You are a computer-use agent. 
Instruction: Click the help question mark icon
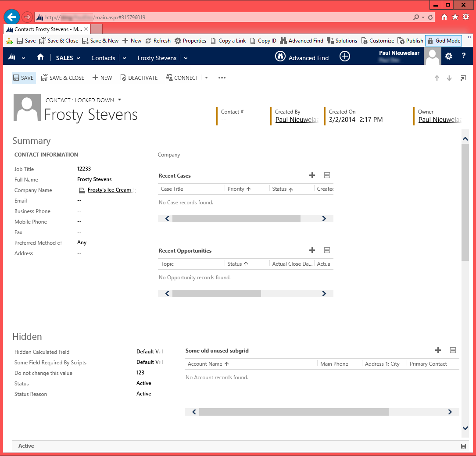tap(464, 56)
